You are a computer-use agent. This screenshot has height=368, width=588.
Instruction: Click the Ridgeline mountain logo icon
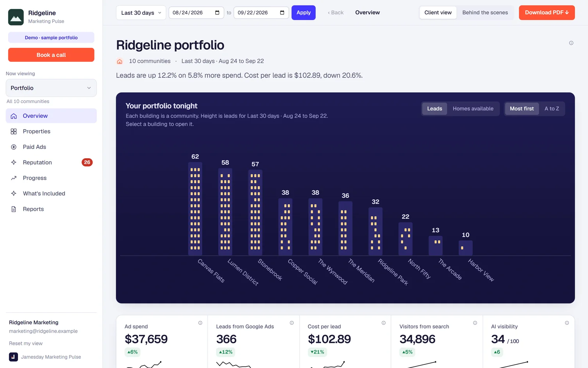click(16, 17)
